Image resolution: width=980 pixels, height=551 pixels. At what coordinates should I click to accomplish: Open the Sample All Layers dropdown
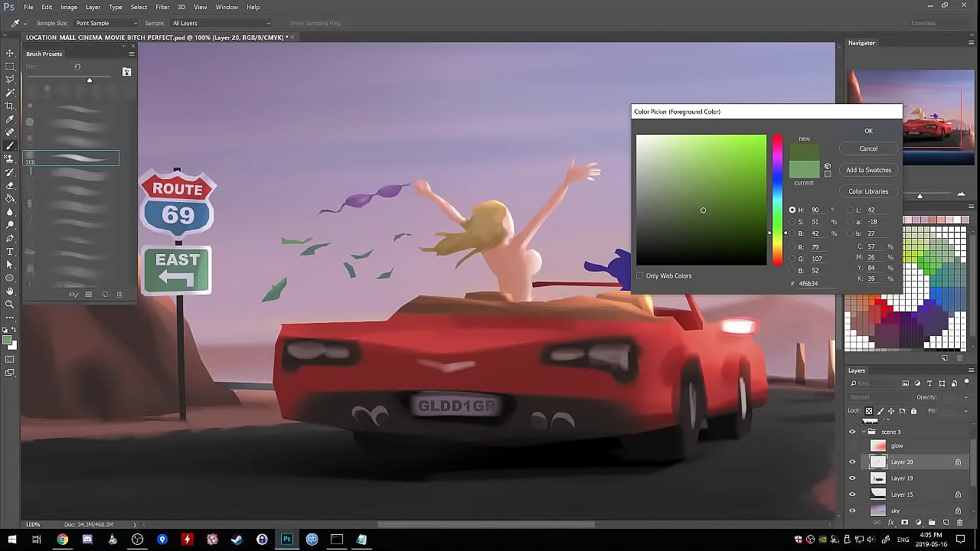(220, 23)
